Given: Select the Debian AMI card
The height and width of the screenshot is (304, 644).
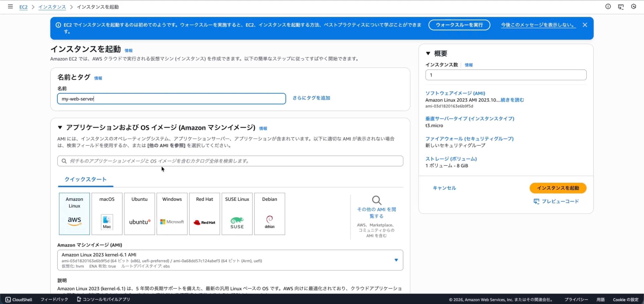Looking at the screenshot, I should (269, 214).
